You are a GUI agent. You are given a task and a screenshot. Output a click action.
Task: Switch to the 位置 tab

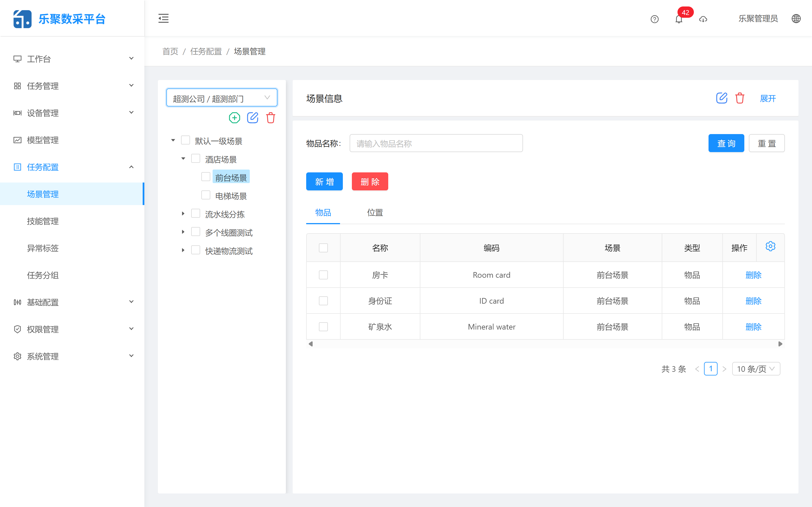375,213
